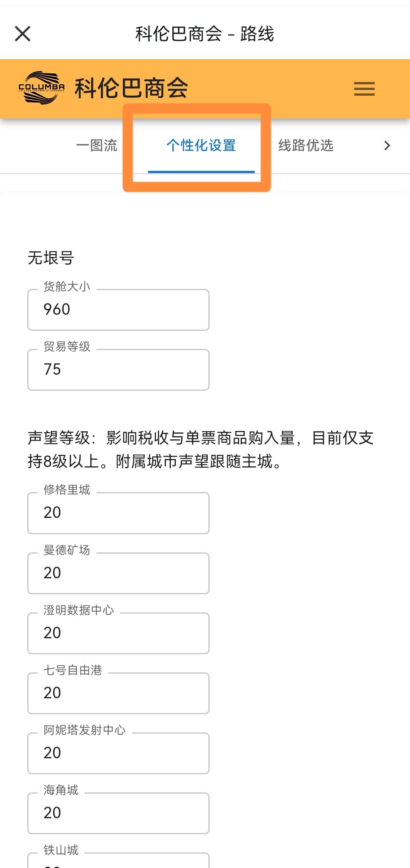
Task: Click the Columba chamber logo icon
Action: tap(41, 88)
